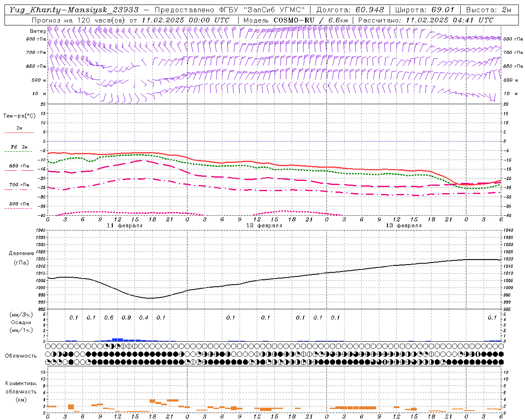Click the Ветер wind panel label
Viewport: 525px width, 420px height.
pyautogui.click(x=38, y=31)
